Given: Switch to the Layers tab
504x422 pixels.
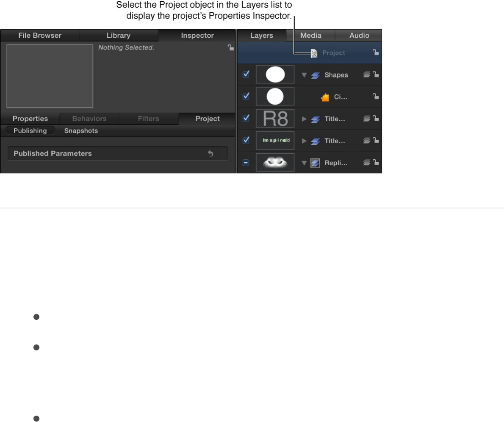Looking at the screenshot, I should (x=262, y=36).
